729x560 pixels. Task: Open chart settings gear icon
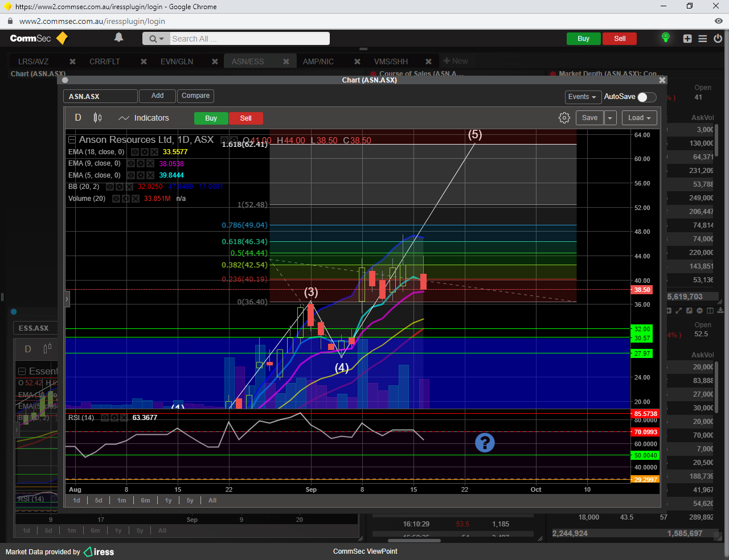(564, 118)
